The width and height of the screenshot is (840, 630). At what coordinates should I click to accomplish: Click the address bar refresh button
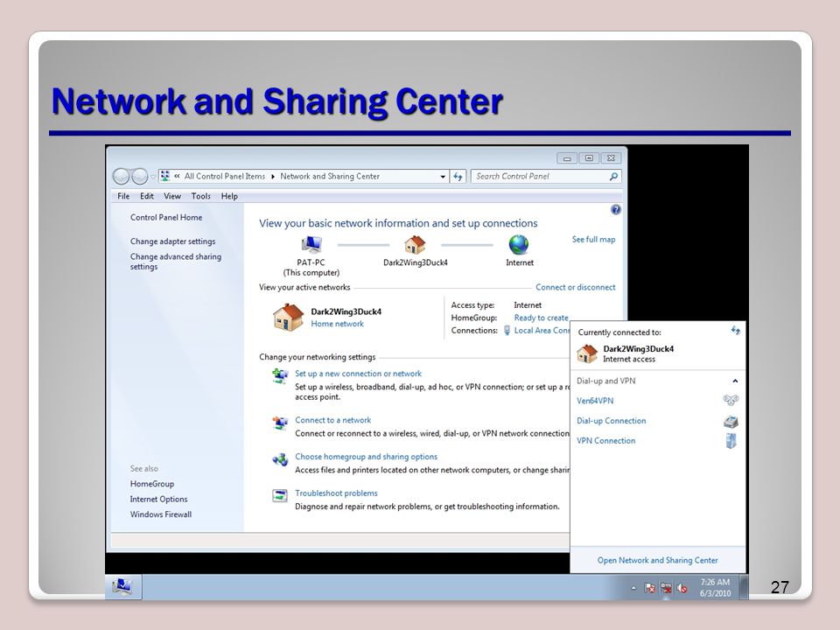point(458,176)
